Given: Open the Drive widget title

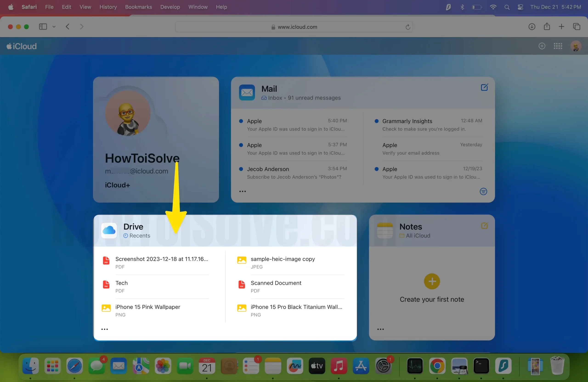Looking at the screenshot, I should [133, 226].
